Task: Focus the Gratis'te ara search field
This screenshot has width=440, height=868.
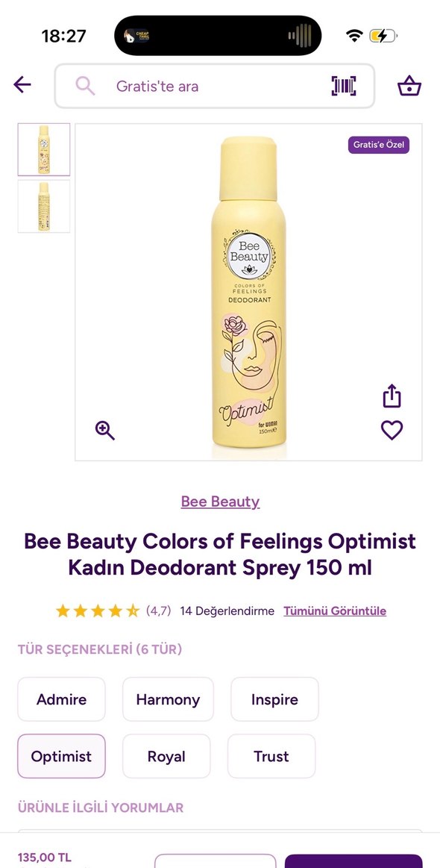Action: point(214,86)
